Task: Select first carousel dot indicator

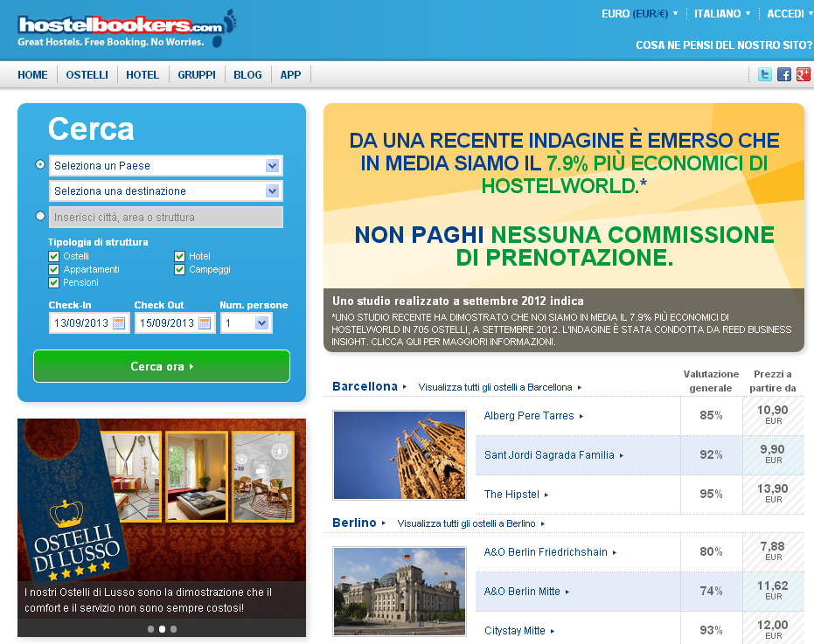Action: pos(150,629)
